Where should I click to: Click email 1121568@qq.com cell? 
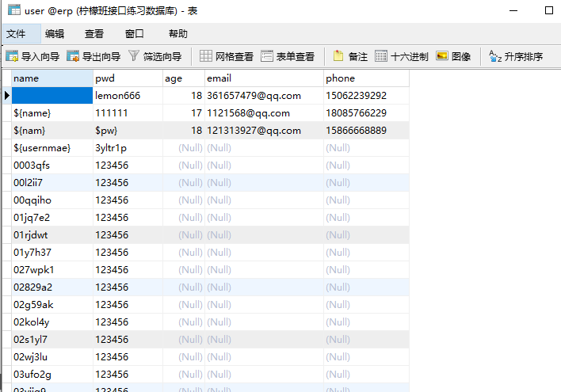point(265,113)
